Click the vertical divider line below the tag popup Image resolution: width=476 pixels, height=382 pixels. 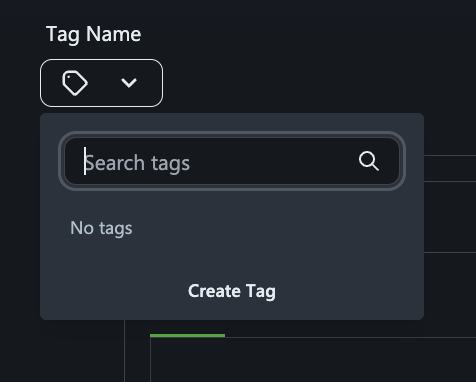coord(124,351)
